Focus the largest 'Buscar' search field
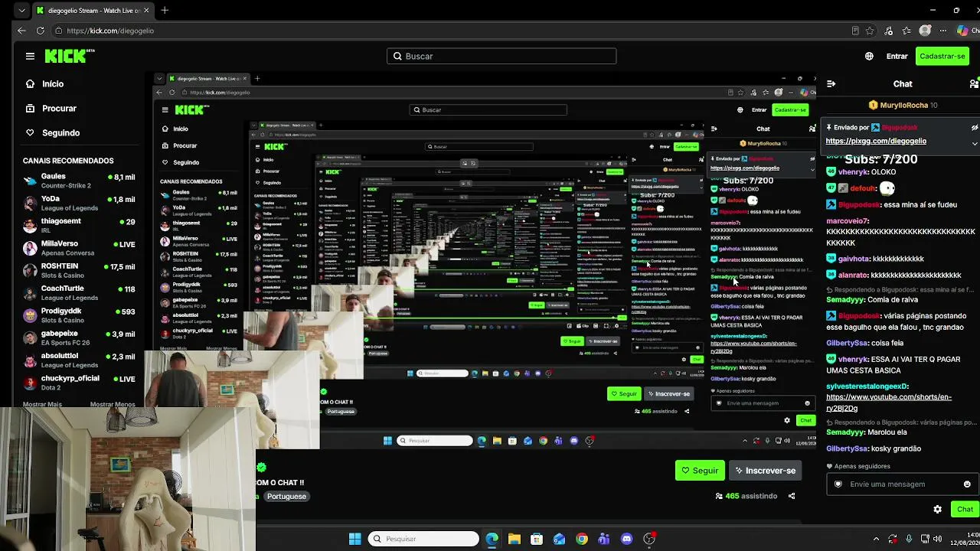The height and width of the screenshot is (551, 980). 501,56
